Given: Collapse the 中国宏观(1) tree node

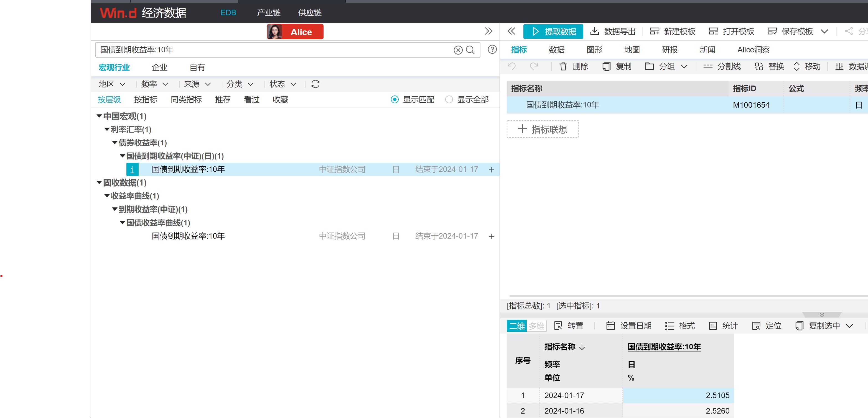Looking at the screenshot, I should [x=99, y=116].
